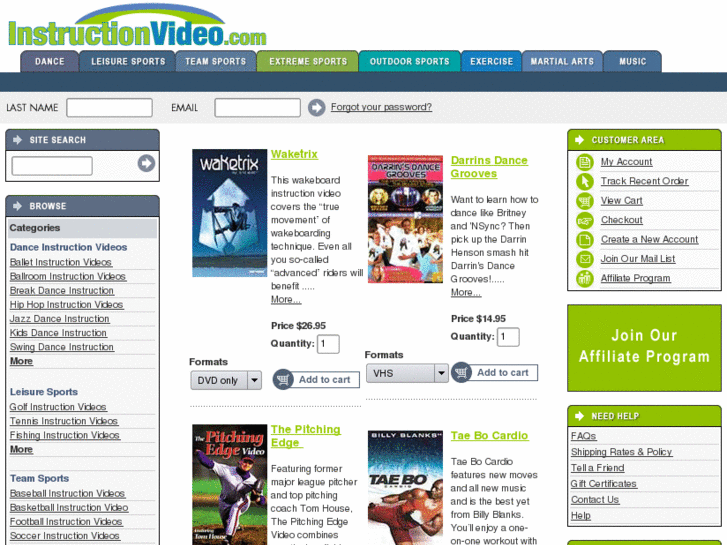Open Fishing Instruction Videos category
The height and width of the screenshot is (545, 727).
pyautogui.click(x=65, y=436)
